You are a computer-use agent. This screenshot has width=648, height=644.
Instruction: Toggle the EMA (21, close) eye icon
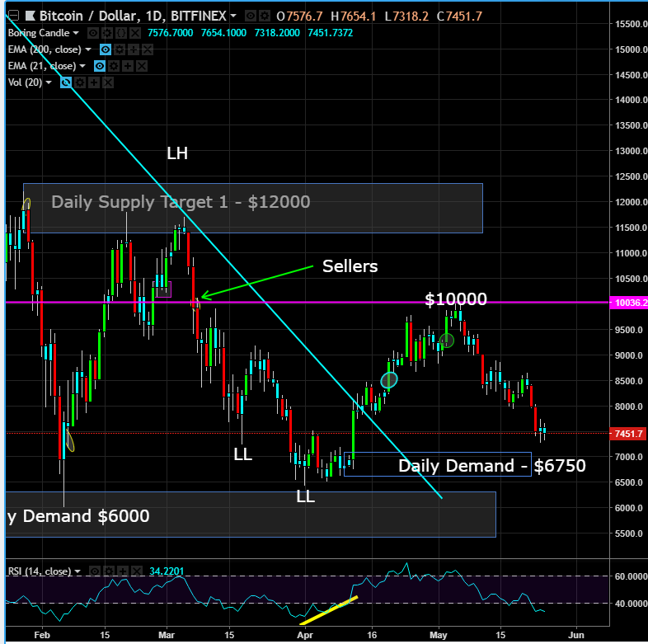(100, 66)
